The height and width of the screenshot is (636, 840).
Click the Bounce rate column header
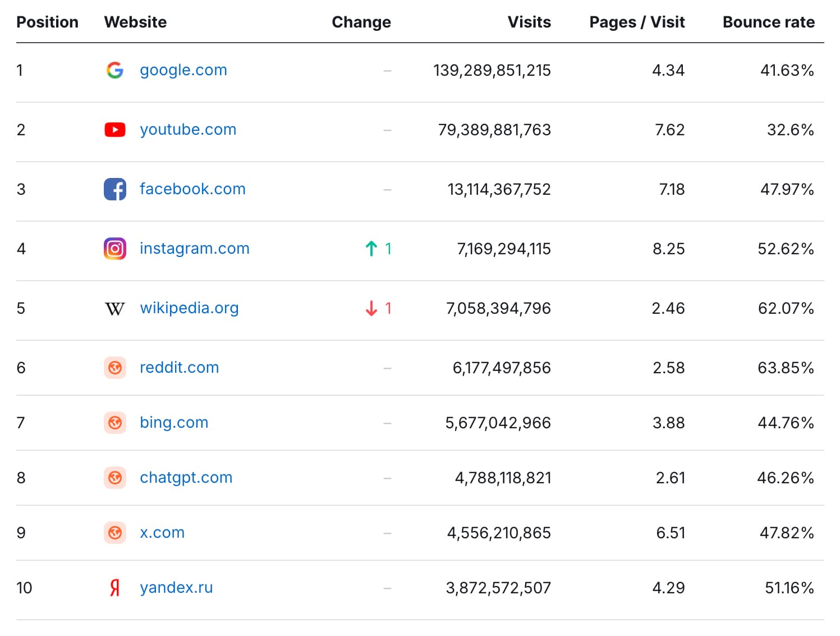click(769, 22)
